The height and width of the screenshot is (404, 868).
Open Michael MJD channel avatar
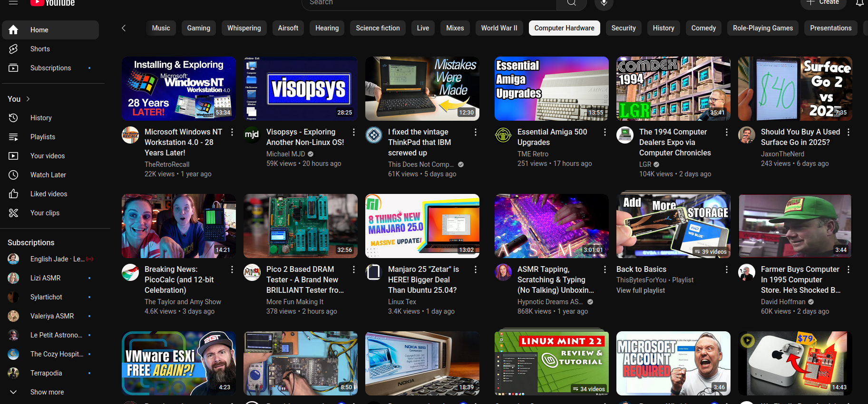[x=252, y=135]
